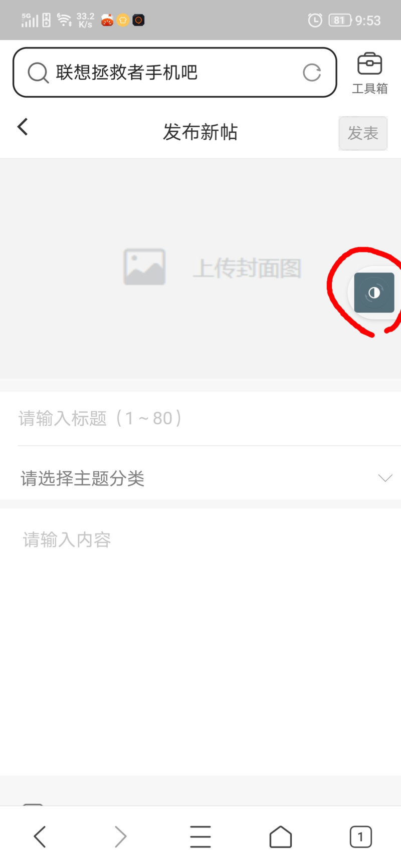Navigate back with the browser bottom back arrow

click(x=40, y=836)
